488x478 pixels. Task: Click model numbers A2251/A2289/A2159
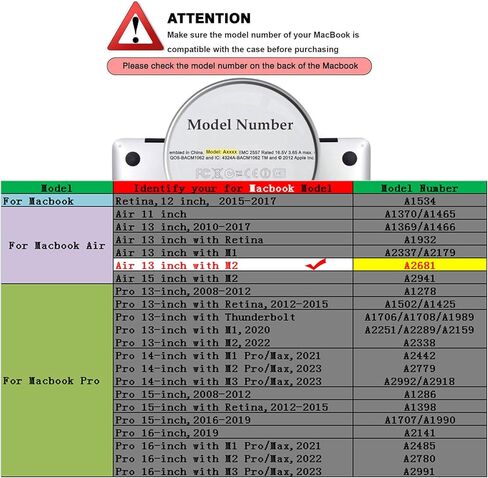coord(419,330)
